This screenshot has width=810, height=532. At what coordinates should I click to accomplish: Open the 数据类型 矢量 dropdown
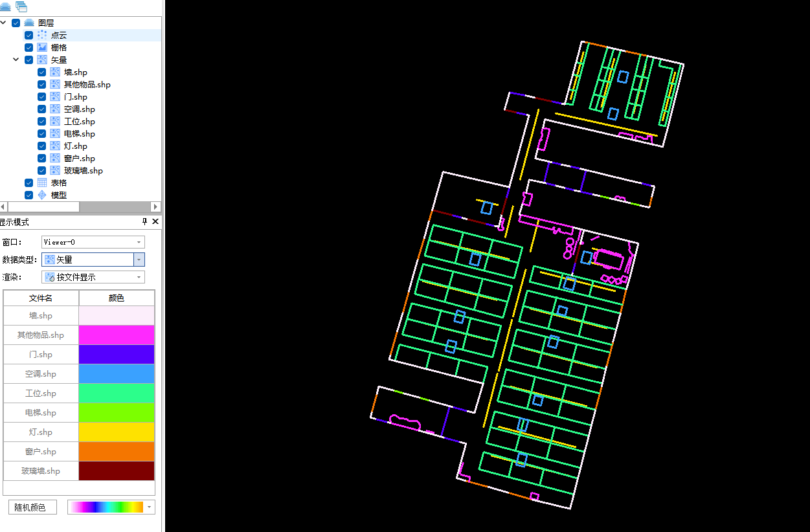coord(93,260)
